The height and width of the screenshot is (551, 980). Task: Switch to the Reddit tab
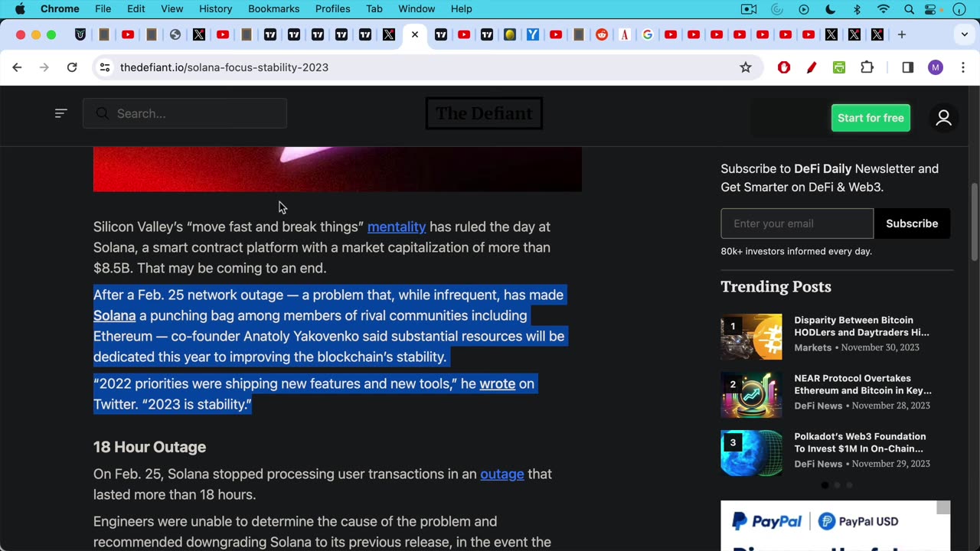point(602,34)
